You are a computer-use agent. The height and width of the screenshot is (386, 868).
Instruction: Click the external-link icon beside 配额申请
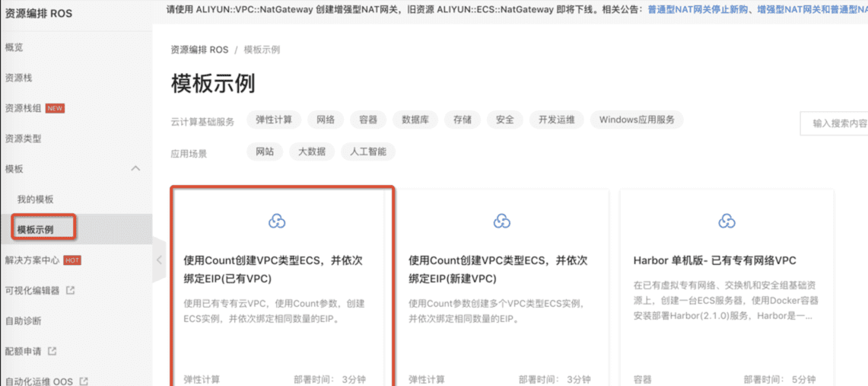pos(52,350)
